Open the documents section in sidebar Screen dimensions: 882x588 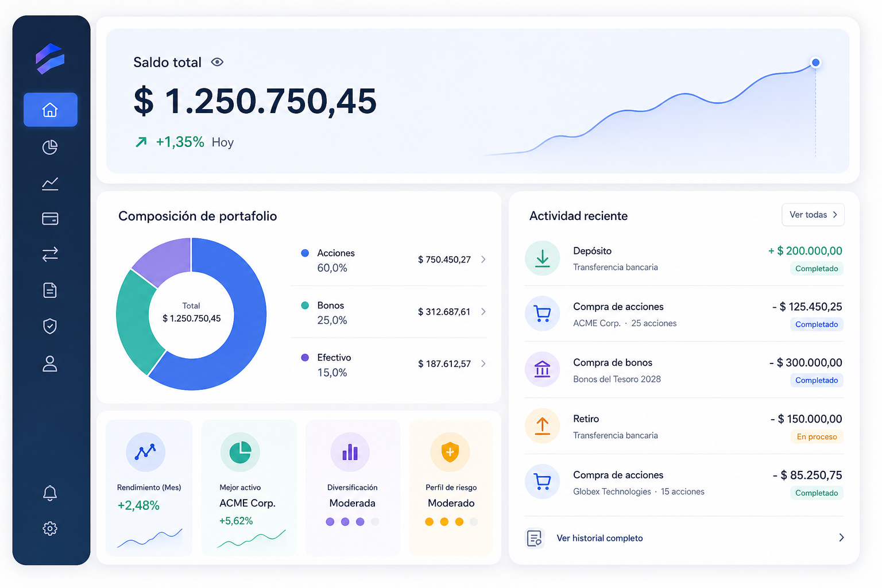50,291
